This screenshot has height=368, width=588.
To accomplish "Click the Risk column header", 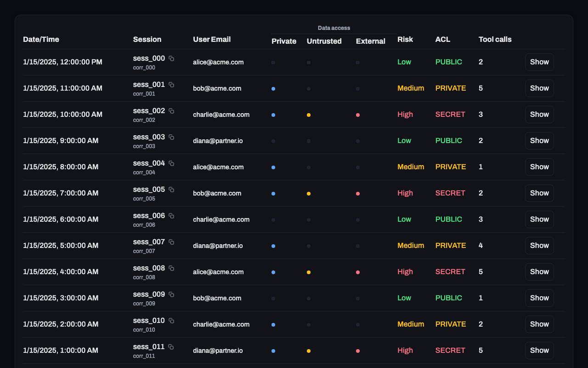I will 405,40.
